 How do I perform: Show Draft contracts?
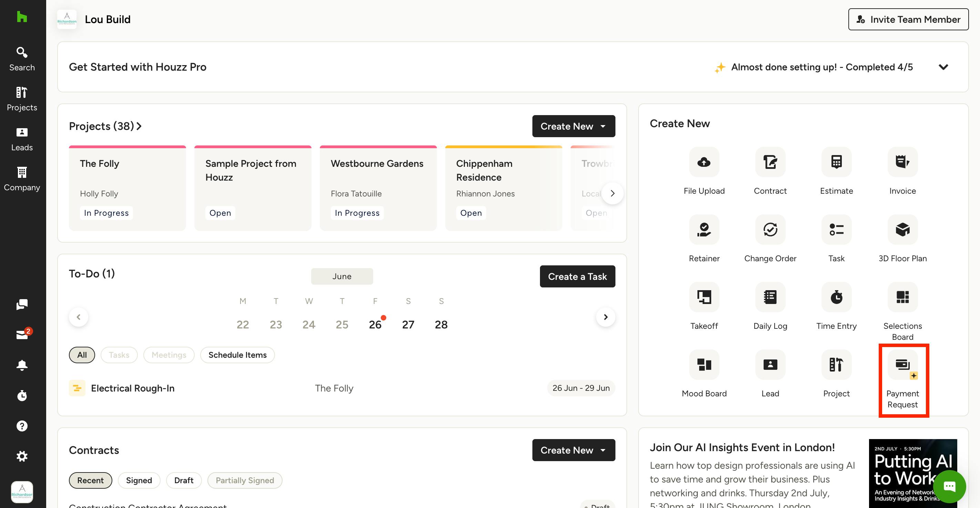184,480
